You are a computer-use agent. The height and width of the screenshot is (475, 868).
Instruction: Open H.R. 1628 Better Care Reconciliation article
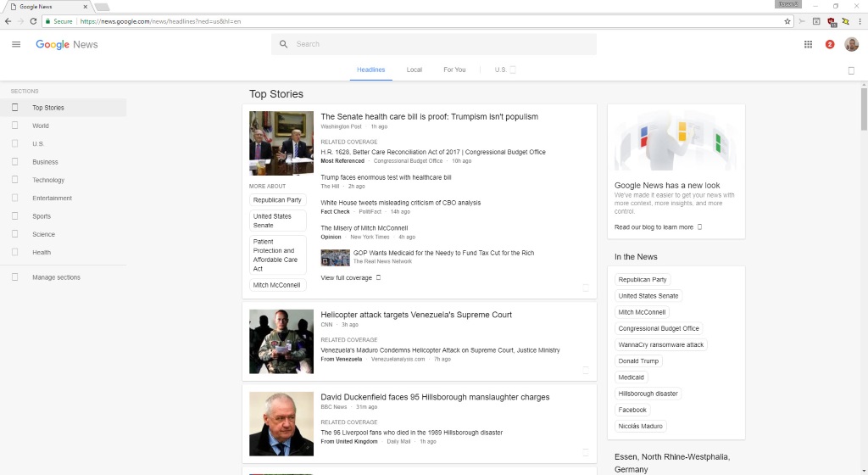click(433, 152)
